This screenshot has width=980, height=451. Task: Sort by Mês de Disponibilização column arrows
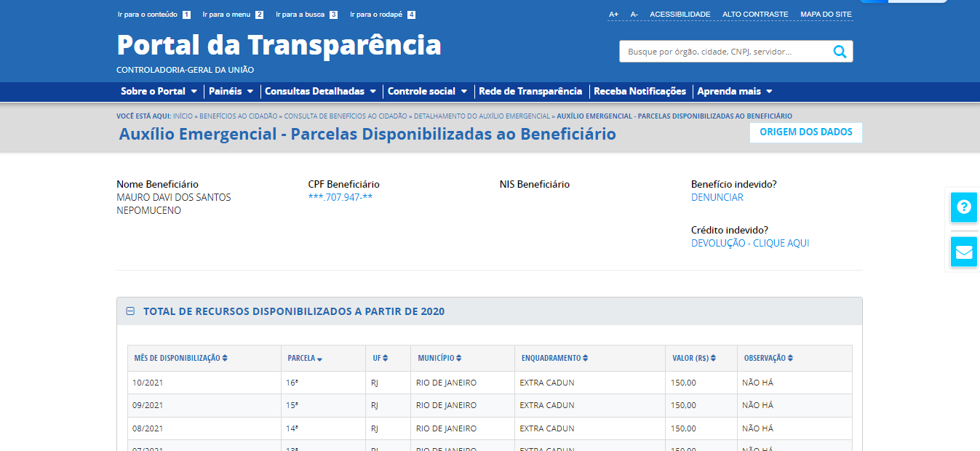click(x=225, y=358)
